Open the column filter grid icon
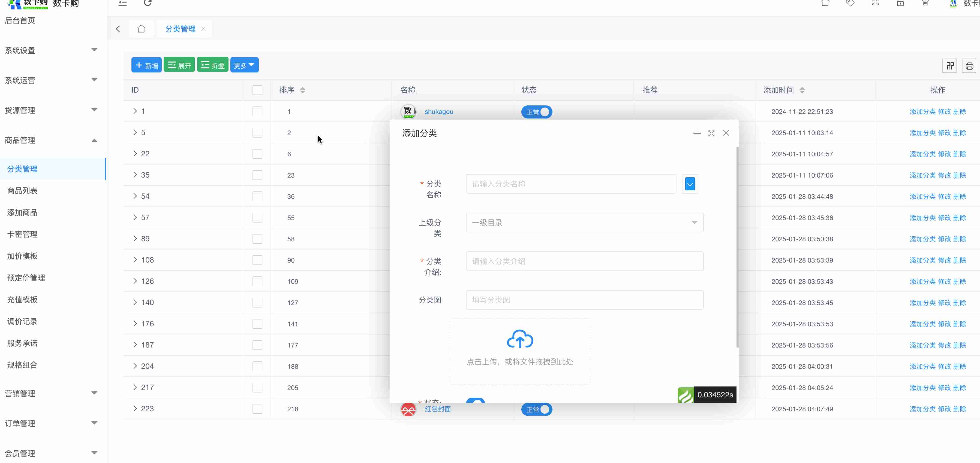Screen dimensions: 980x463 pos(950,66)
